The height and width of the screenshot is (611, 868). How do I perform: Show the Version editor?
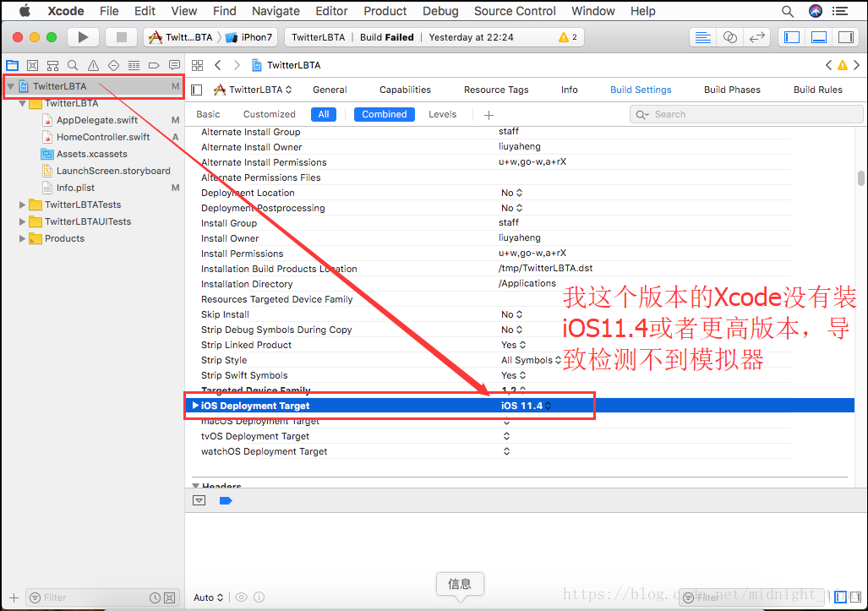coord(756,37)
